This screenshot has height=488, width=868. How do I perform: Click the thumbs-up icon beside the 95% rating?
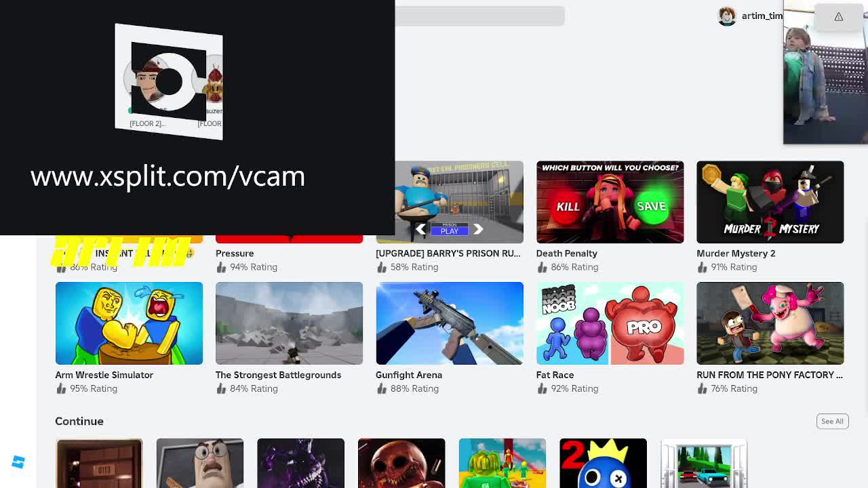(61, 388)
